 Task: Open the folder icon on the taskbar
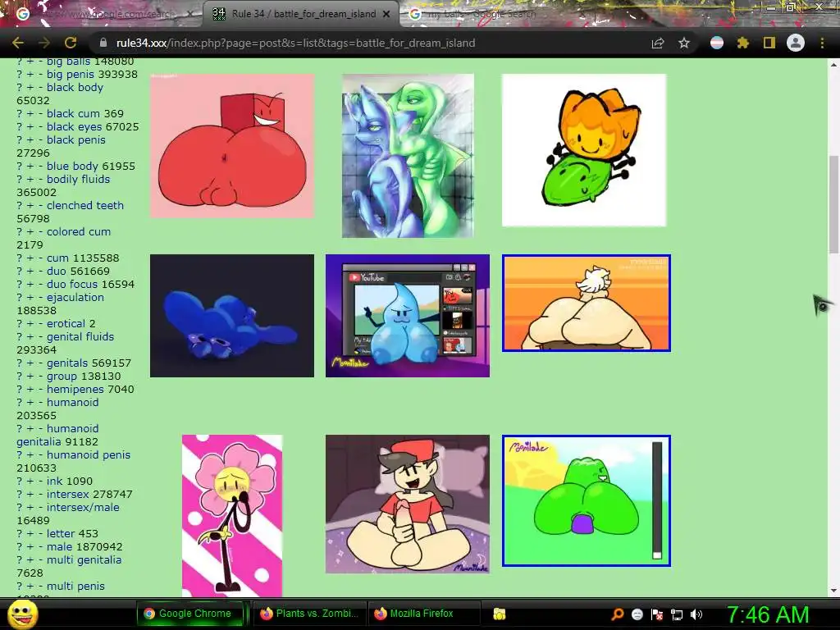(x=500, y=614)
